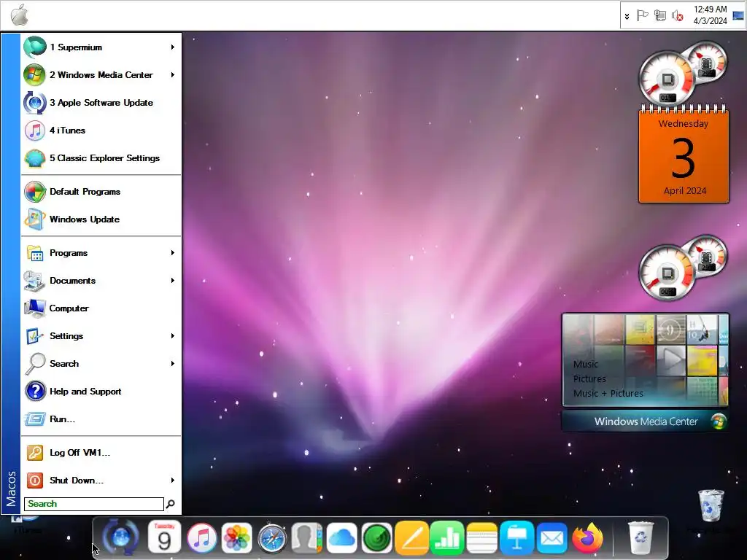This screenshot has width=747, height=560.
Task: Open the desktop Recycle Bin icon
Action: (x=711, y=506)
